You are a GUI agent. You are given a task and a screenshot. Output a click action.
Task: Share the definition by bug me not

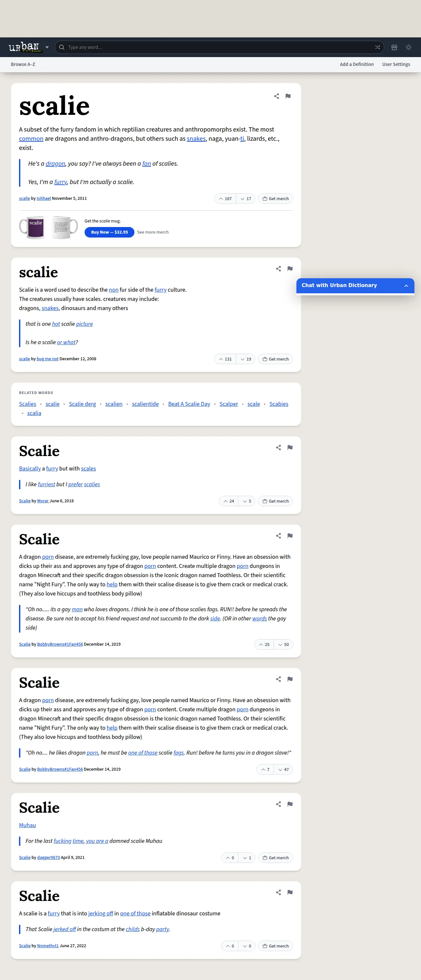[x=278, y=269]
